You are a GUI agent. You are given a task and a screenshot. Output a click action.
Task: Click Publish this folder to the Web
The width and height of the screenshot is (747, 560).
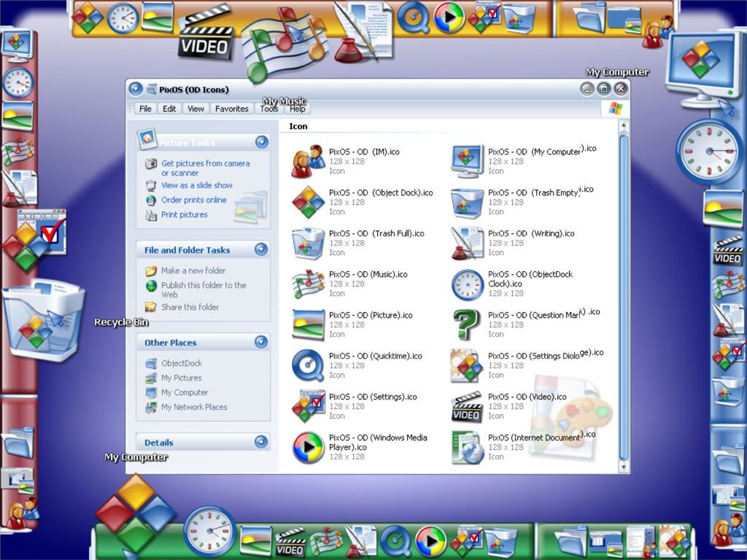pos(204,289)
